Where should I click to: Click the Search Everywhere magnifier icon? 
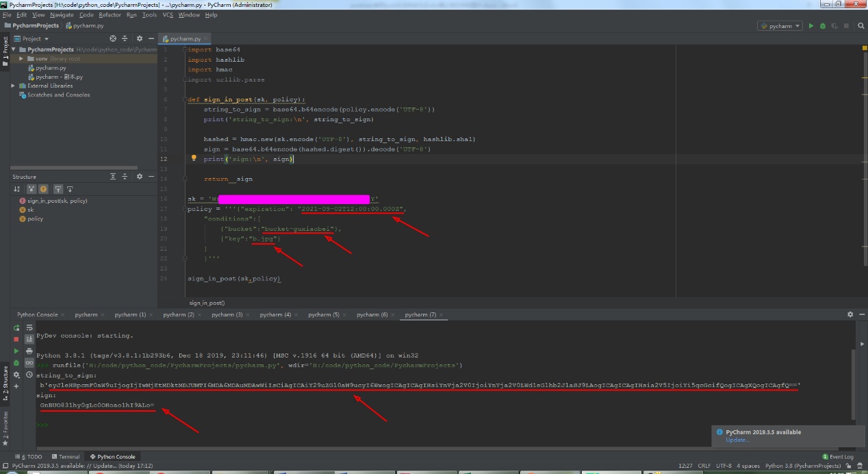point(860,26)
